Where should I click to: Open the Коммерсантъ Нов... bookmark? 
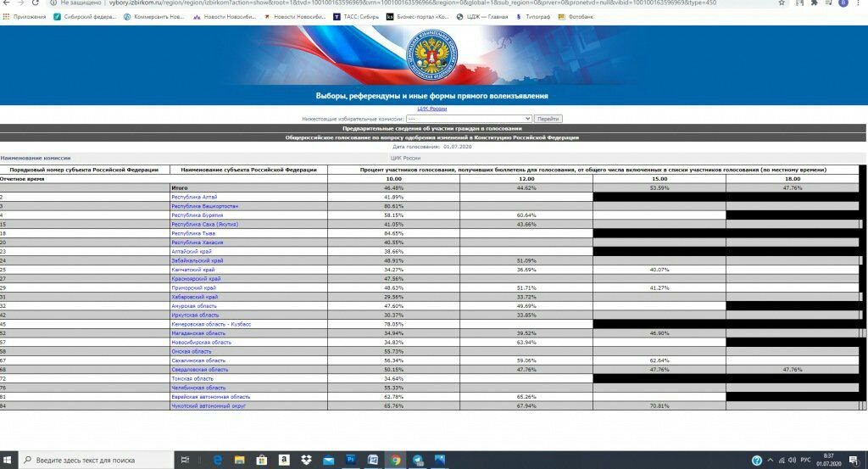click(153, 17)
